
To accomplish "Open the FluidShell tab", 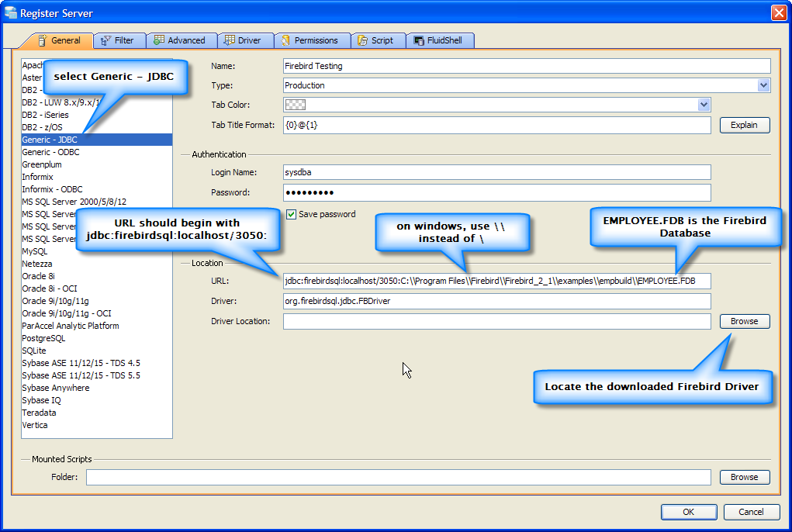I will pos(439,40).
